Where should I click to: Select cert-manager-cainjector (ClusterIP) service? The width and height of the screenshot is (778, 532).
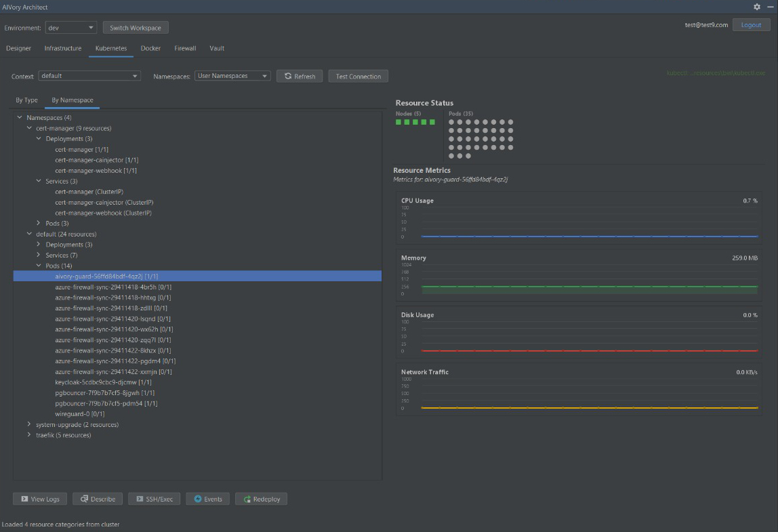(x=104, y=203)
